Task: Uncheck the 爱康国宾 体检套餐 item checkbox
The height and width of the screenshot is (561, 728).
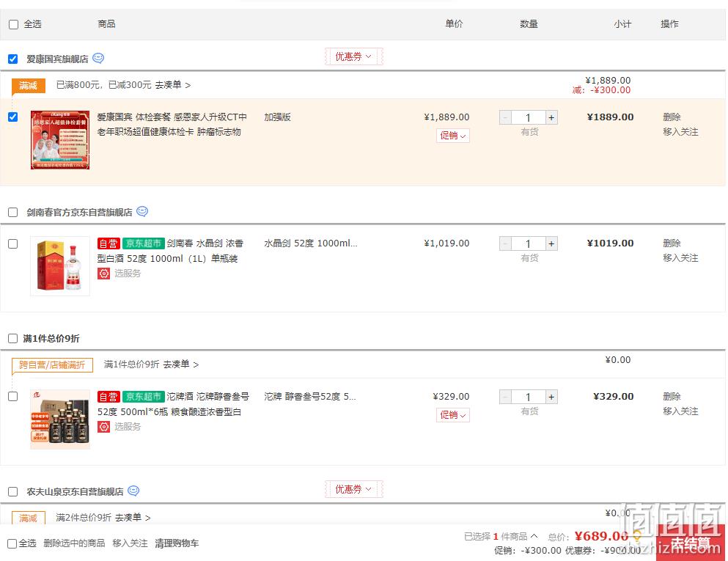Action: point(13,117)
